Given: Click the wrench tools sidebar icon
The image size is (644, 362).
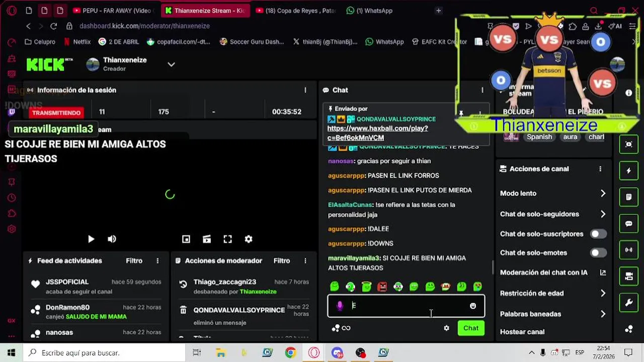Looking at the screenshot, I should click(629, 303).
